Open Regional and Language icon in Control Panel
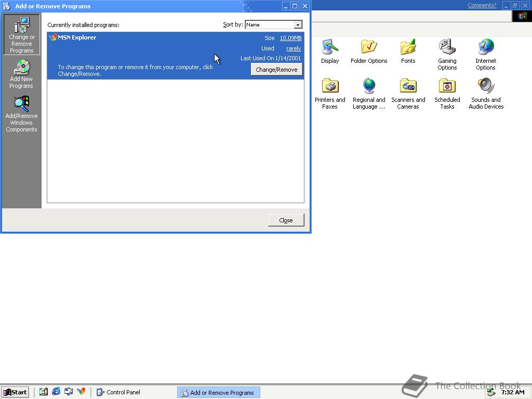Image resolution: width=532 pixels, height=399 pixels. [369, 94]
